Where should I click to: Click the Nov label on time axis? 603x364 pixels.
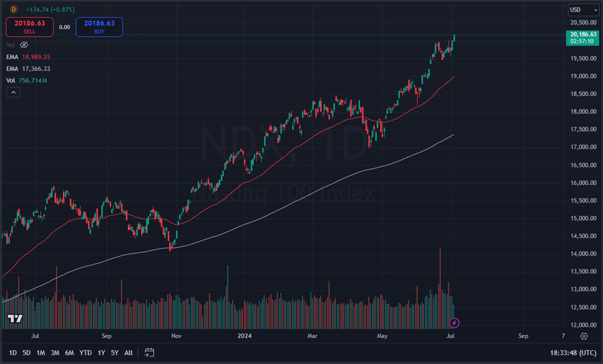pyautogui.click(x=176, y=336)
